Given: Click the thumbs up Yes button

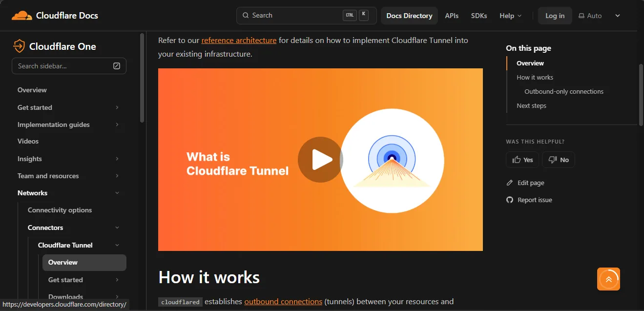Looking at the screenshot, I should pyautogui.click(x=522, y=160).
